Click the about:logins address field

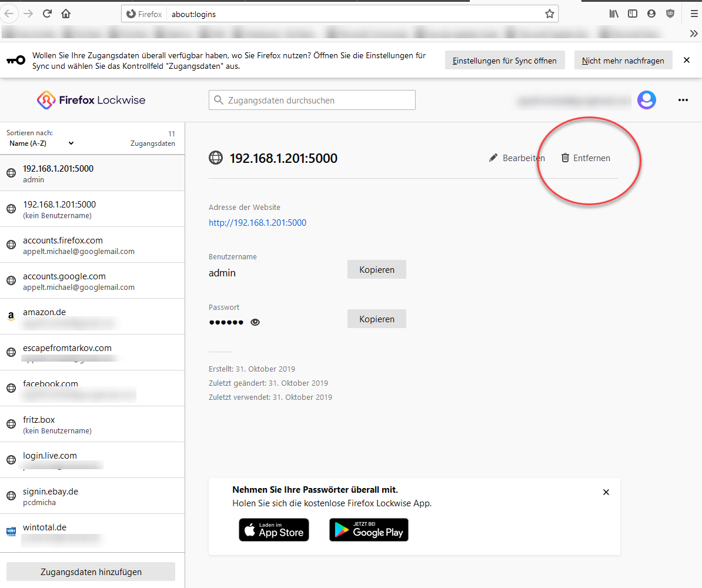point(354,14)
